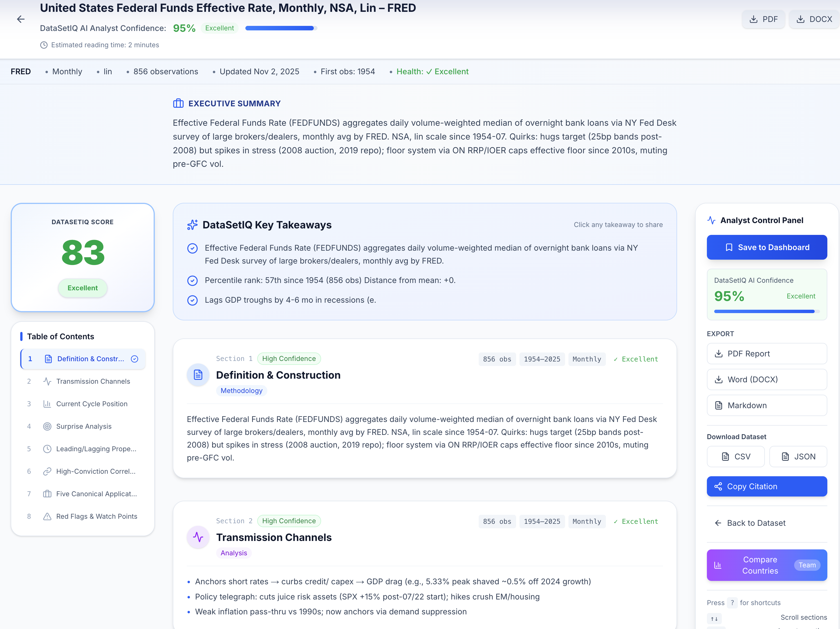Select the Transmission Channels section icon
Viewport: 840px width, 629px height.
pyautogui.click(x=47, y=381)
